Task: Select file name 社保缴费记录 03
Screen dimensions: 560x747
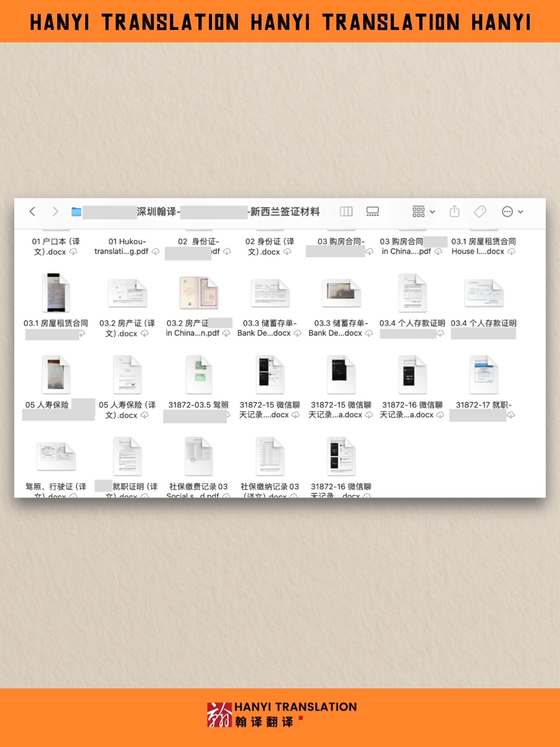Action: [198, 487]
